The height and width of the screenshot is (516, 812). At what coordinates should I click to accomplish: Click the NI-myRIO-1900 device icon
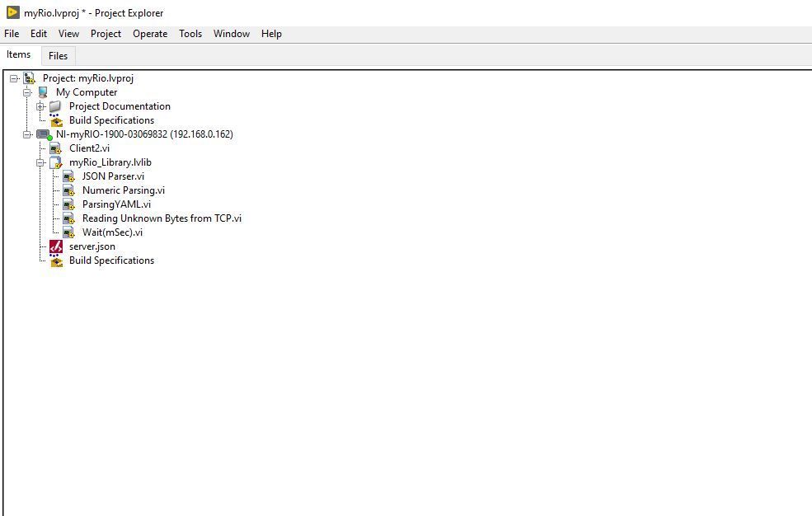(45, 134)
